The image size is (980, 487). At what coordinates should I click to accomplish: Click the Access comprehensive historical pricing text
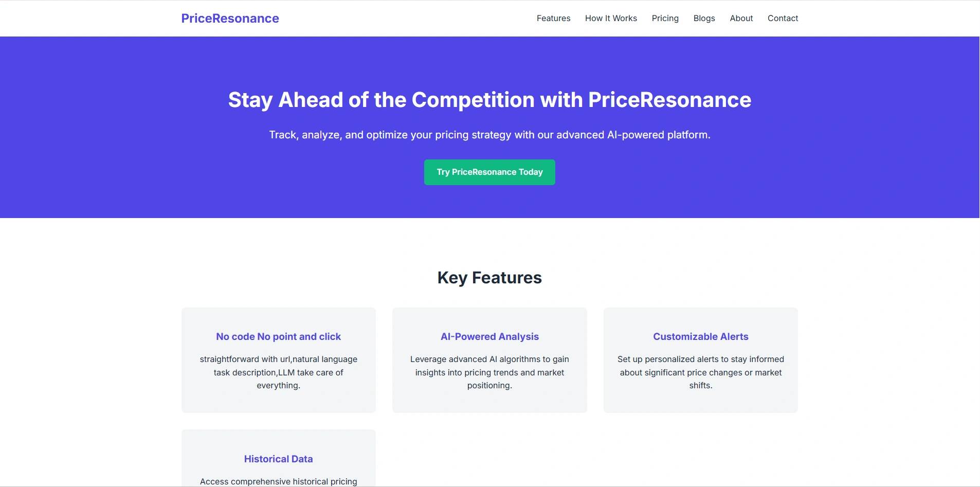(278, 481)
